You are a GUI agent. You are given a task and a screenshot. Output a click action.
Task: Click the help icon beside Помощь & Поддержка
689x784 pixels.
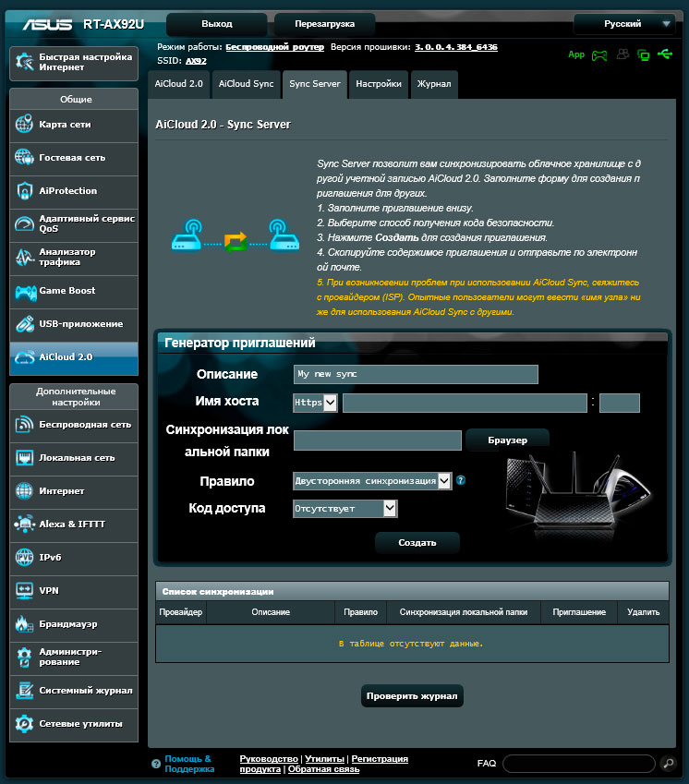coord(156,764)
